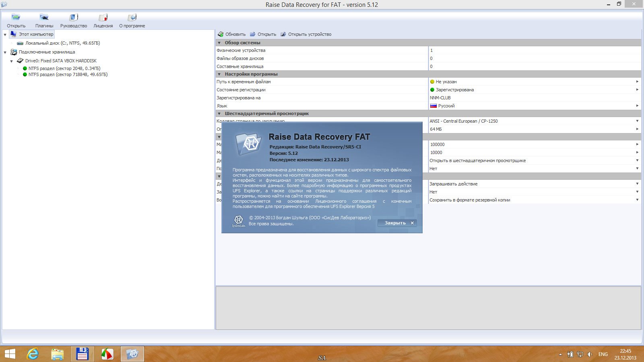Select Локальный диск C: NTFS entry
Viewport: 644px width, 362px height.
pos(62,43)
